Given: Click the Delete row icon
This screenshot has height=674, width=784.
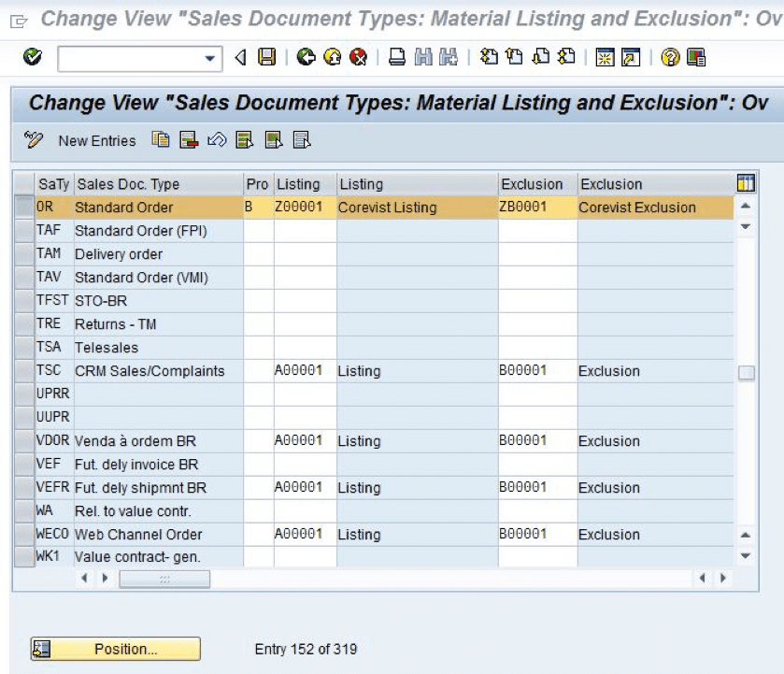Looking at the screenshot, I should (189, 141).
